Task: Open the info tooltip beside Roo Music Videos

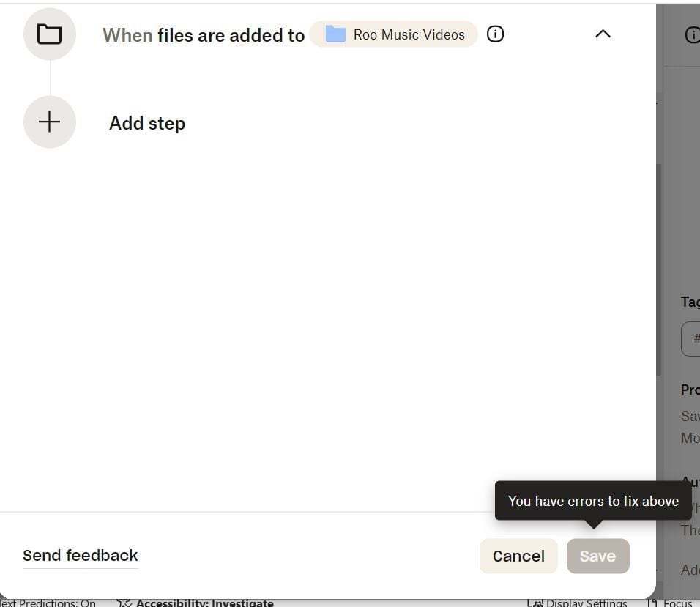Action: click(495, 34)
